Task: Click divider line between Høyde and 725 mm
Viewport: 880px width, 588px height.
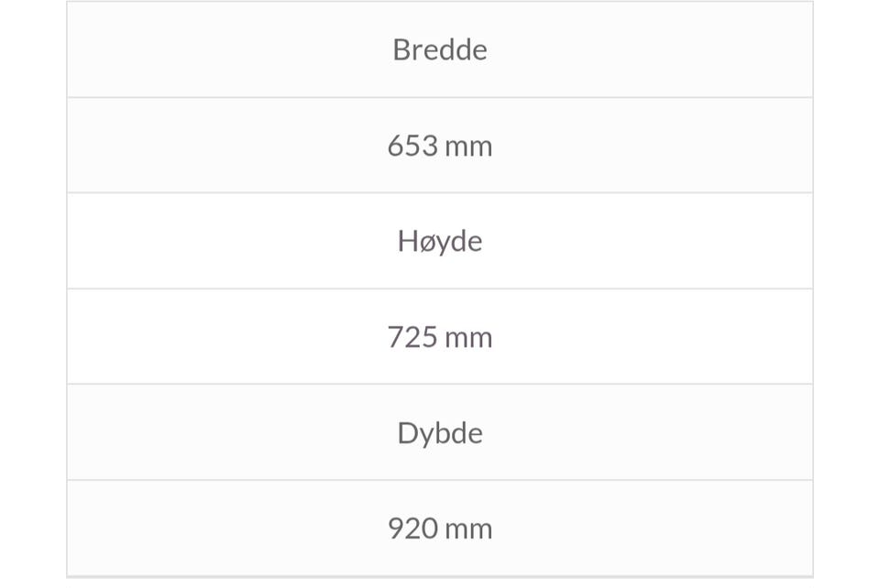Action: (439, 289)
